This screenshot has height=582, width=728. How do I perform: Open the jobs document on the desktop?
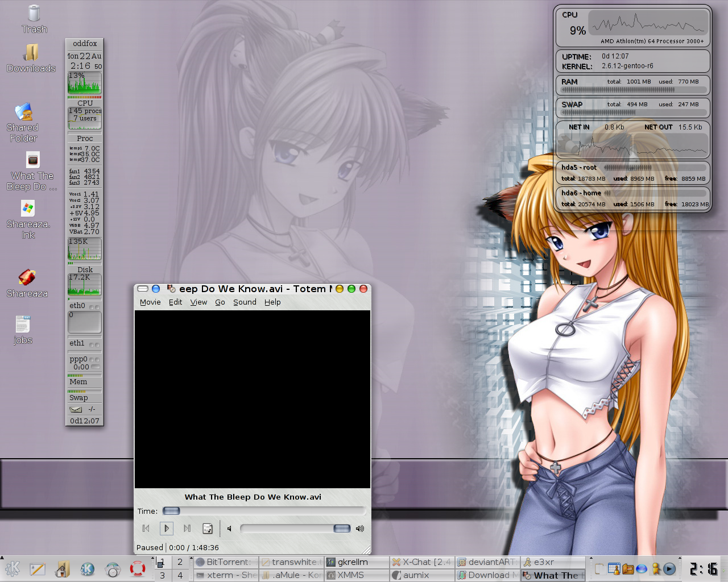(23, 330)
